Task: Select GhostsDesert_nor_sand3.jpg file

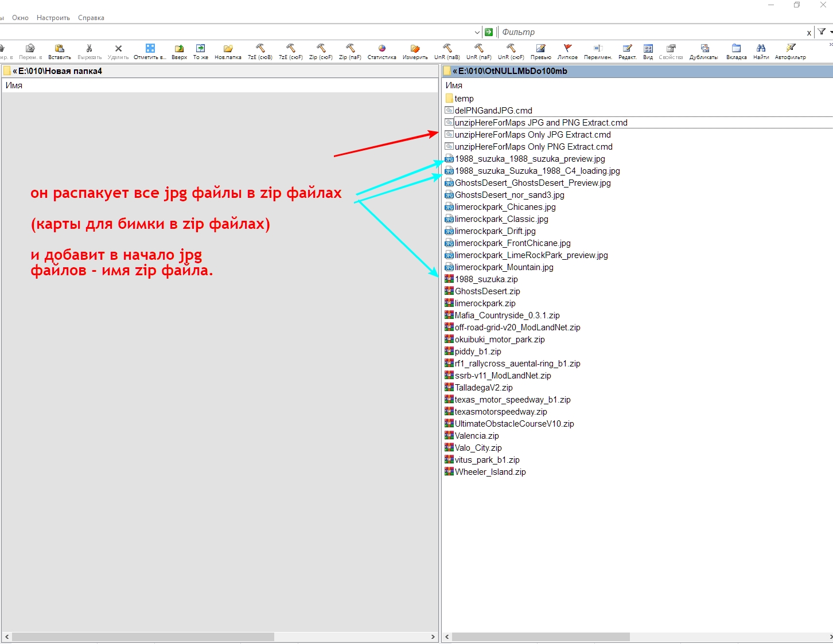Action: [x=505, y=195]
